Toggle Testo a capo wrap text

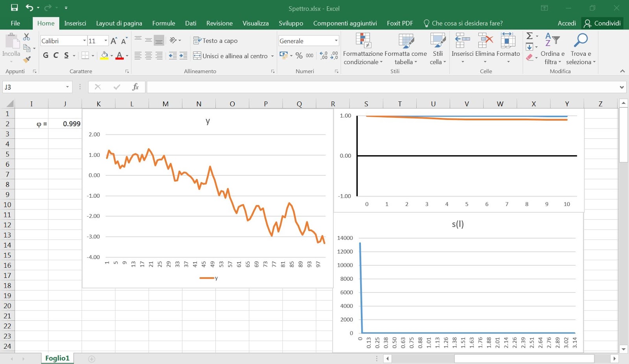(215, 40)
